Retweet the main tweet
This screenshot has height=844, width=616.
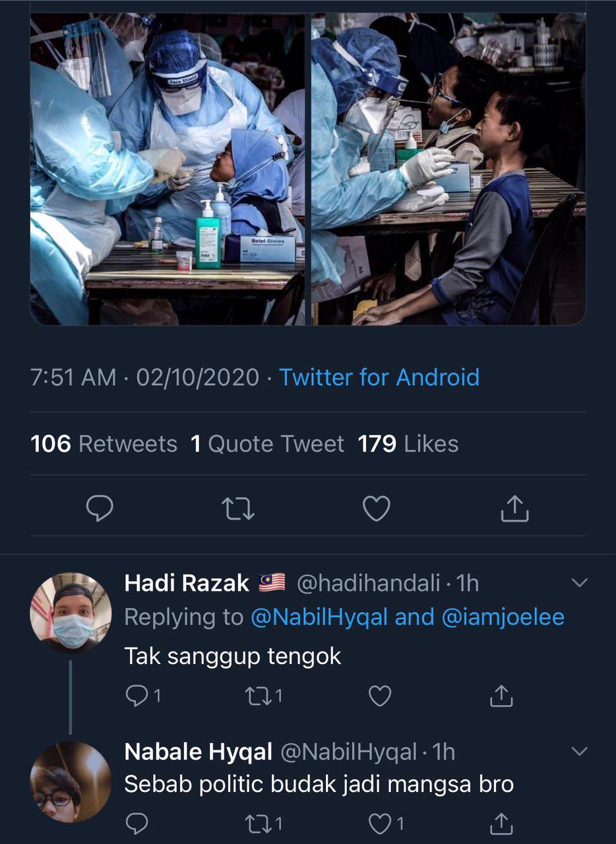[x=238, y=509]
